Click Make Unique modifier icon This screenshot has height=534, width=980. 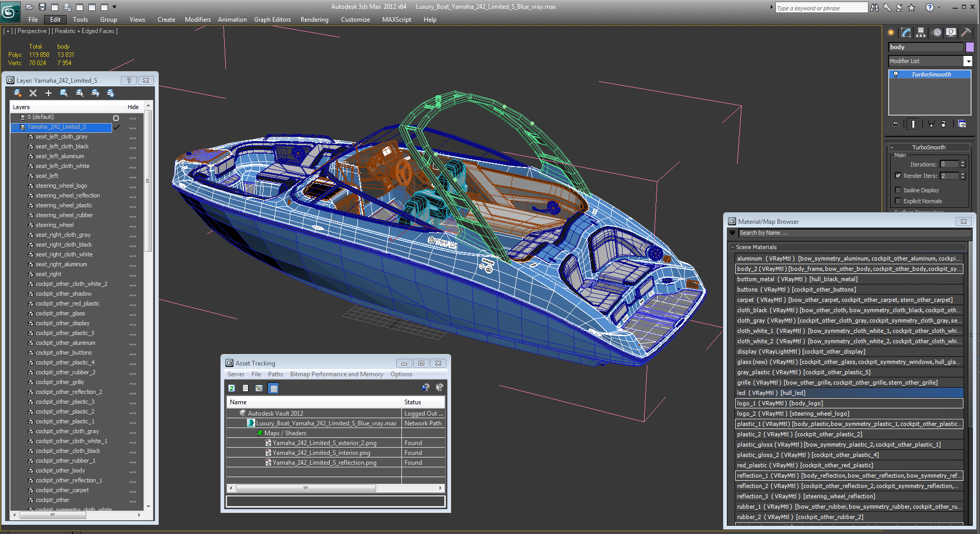[931, 124]
